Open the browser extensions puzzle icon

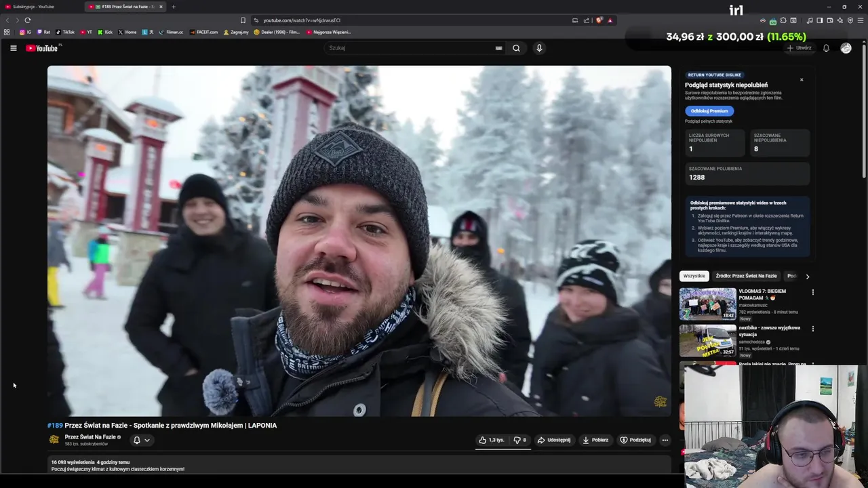[783, 20]
